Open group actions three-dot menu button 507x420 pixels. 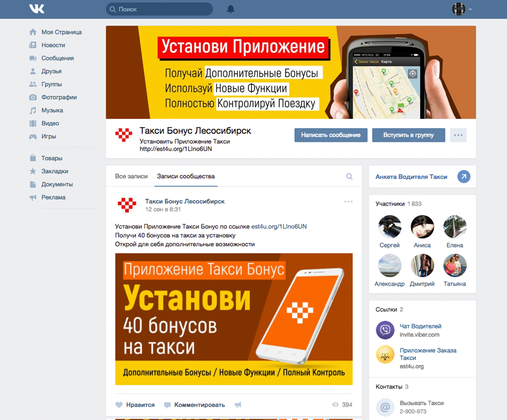coord(458,135)
